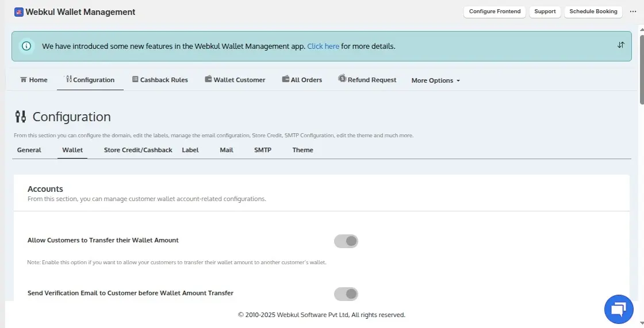The width and height of the screenshot is (644, 328).
Task: Click the note about transferring wallet amount
Action: 177,263
